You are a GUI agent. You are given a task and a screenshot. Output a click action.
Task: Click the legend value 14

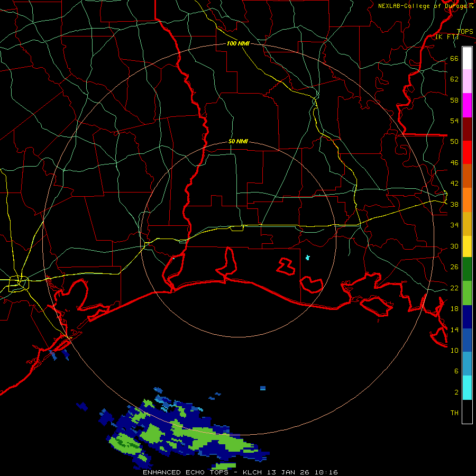[x=454, y=329]
